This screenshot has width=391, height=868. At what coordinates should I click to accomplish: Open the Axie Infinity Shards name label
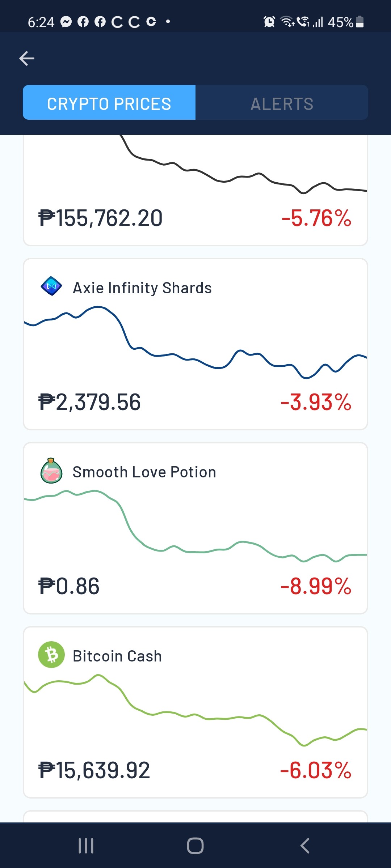coord(142,288)
